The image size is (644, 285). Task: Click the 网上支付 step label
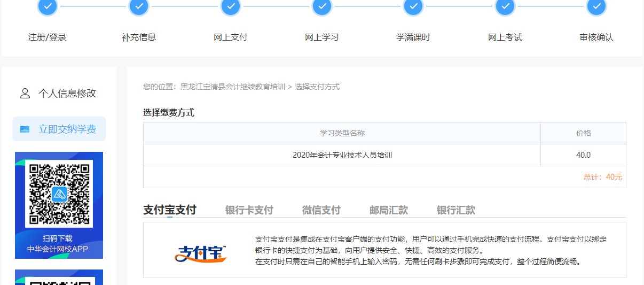click(231, 37)
